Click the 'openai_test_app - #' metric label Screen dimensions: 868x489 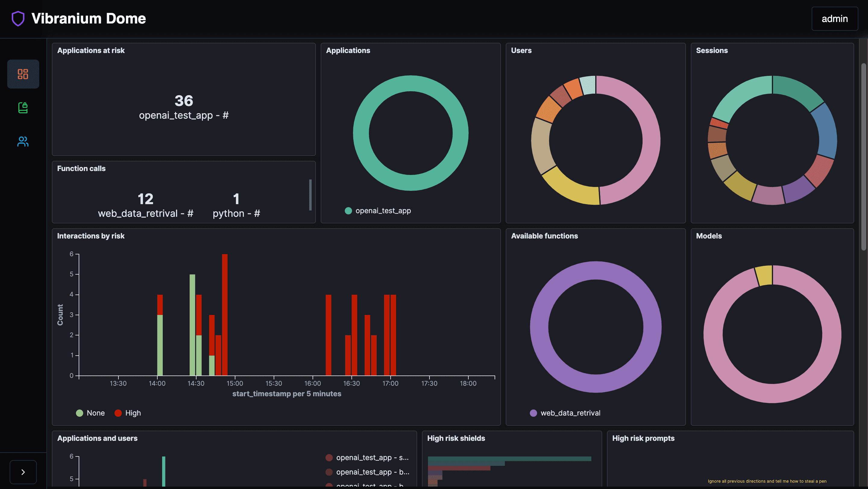(184, 115)
